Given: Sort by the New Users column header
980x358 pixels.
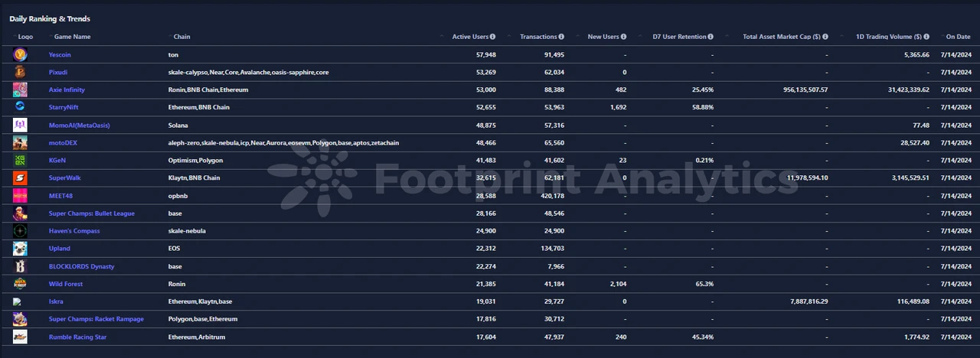Looking at the screenshot, I should 603,37.
